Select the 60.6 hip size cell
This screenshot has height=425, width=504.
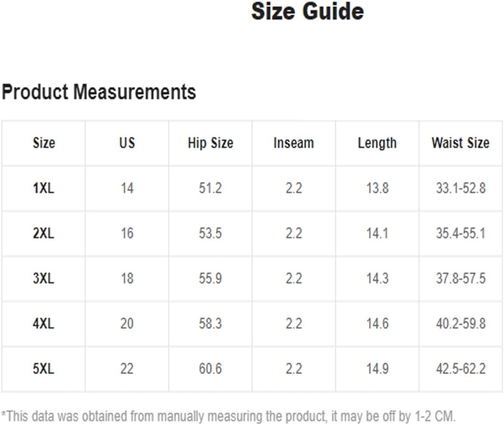tap(210, 369)
